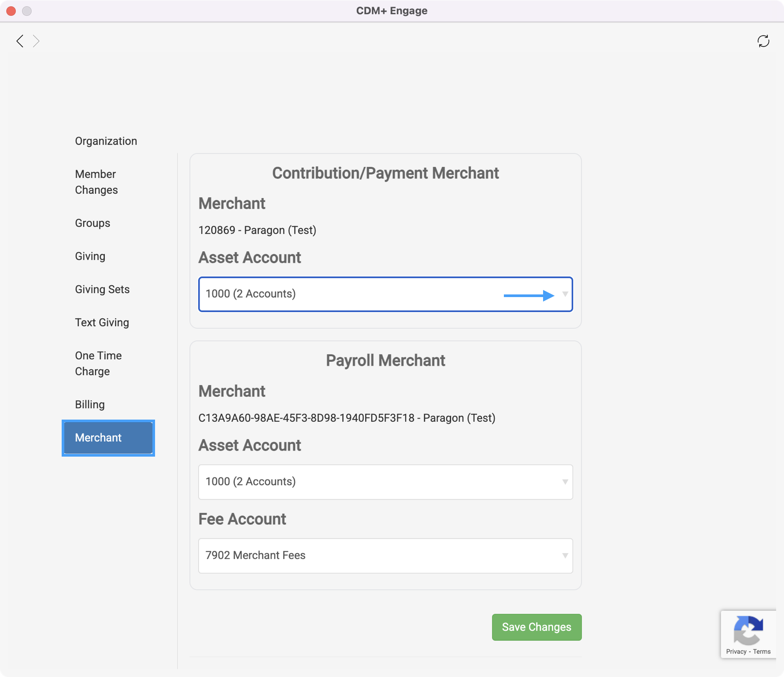Select Organization in the sidebar

click(x=106, y=141)
